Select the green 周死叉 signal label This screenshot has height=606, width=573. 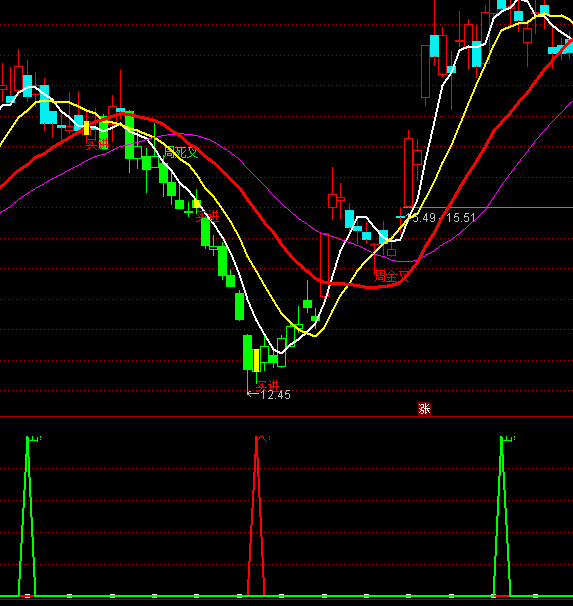tap(181, 152)
